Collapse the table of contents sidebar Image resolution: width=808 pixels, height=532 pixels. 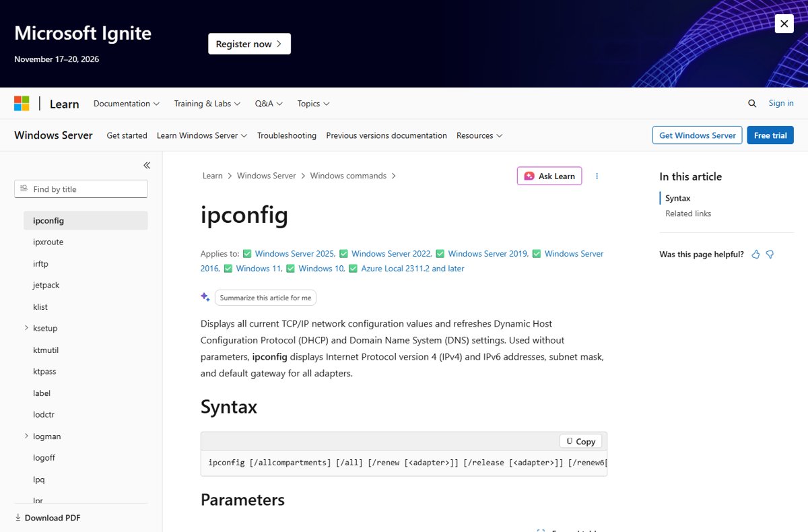pos(147,165)
